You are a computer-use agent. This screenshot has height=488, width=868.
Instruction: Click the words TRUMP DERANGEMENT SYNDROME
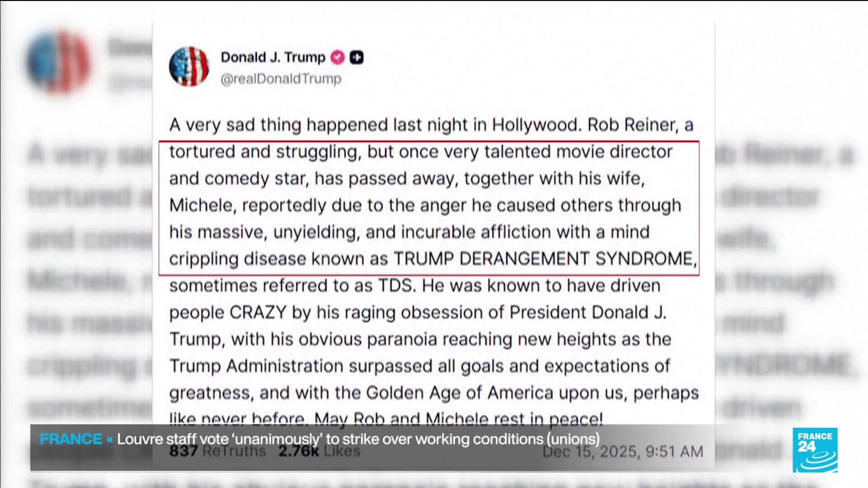pos(542,258)
